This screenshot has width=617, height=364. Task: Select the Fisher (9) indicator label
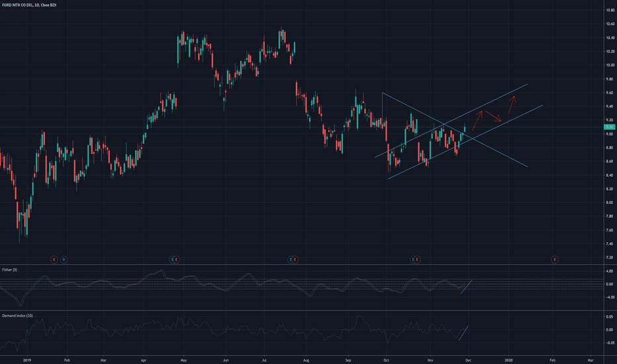pos(9,270)
